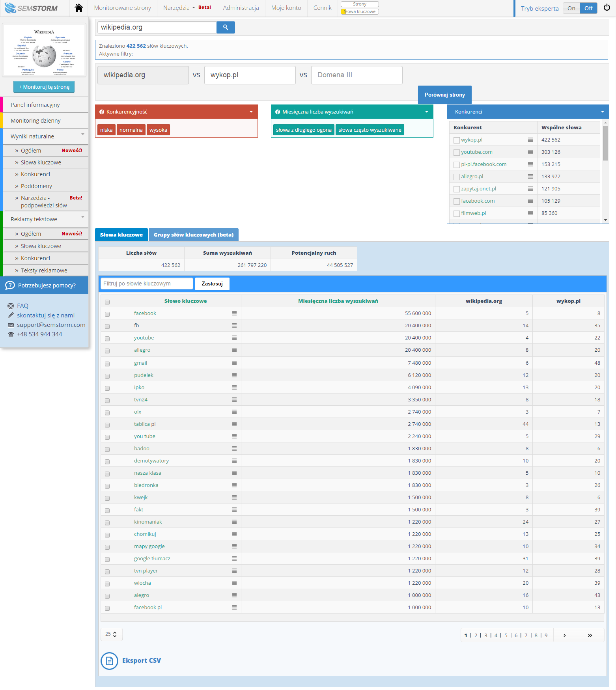Open list icon next to competitor allegro.pl
The height and width of the screenshot is (690, 616).
tap(530, 176)
